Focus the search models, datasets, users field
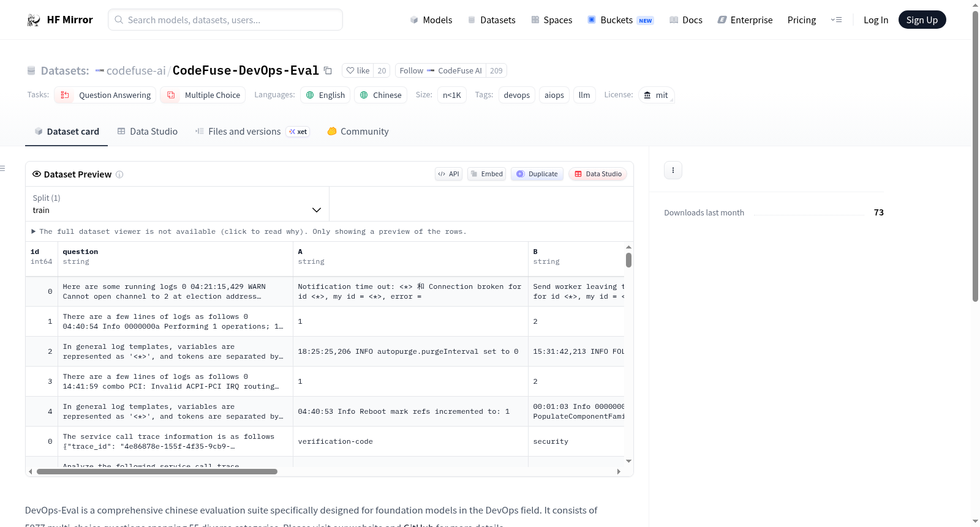Image resolution: width=980 pixels, height=527 pixels. tap(225, 20)
